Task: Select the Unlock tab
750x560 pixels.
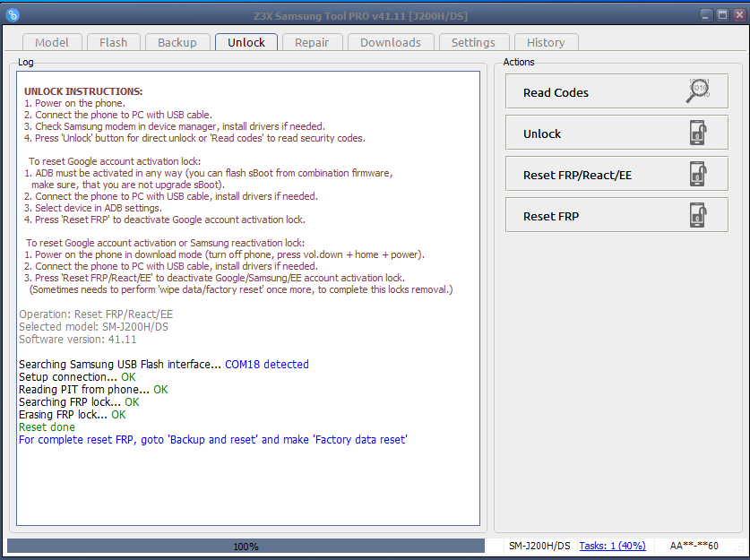Action: 246,42
